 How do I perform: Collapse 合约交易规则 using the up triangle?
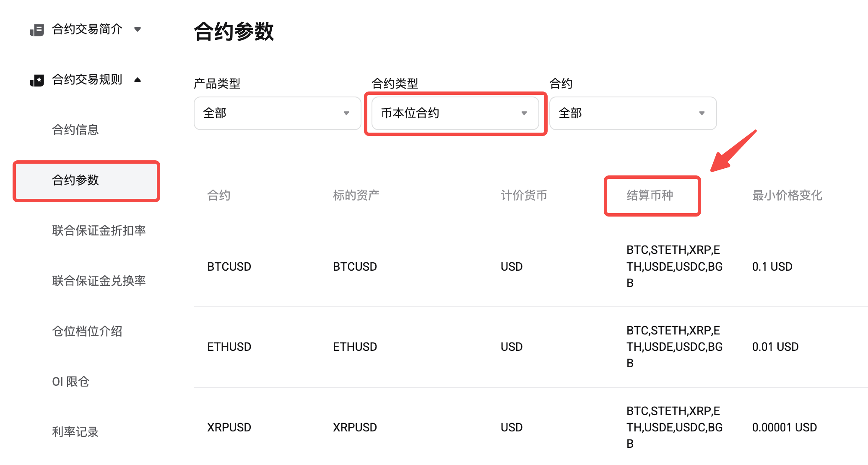point(138,80)
